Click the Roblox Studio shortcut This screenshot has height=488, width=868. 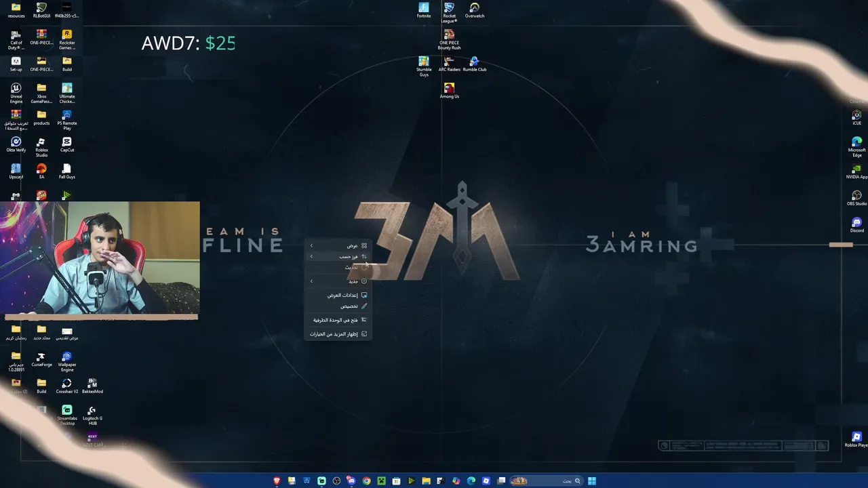click(x=41, y=147)
